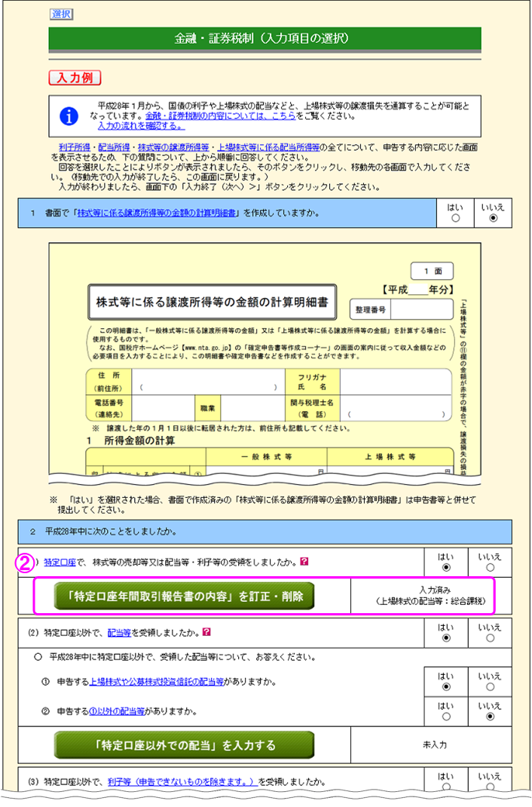Click the blue information icon

69,116
